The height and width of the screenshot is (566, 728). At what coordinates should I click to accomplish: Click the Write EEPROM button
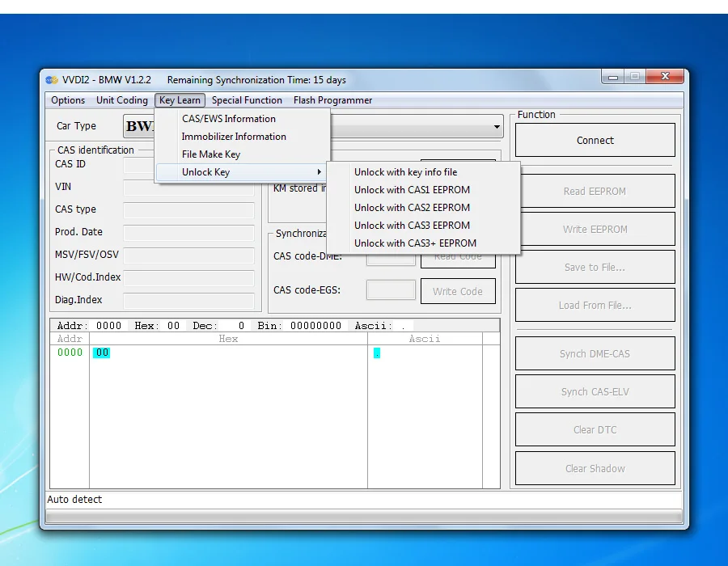[x=595, y=229]
